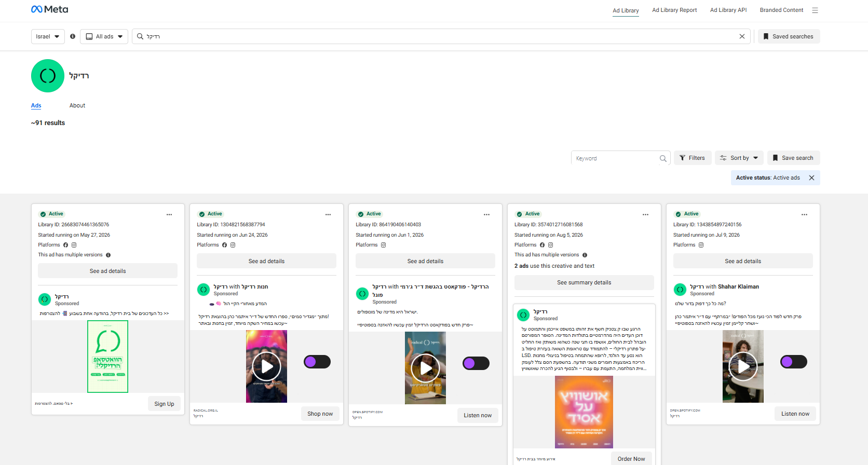Open options menu for ad 26683074461365076

click(169, 214)
